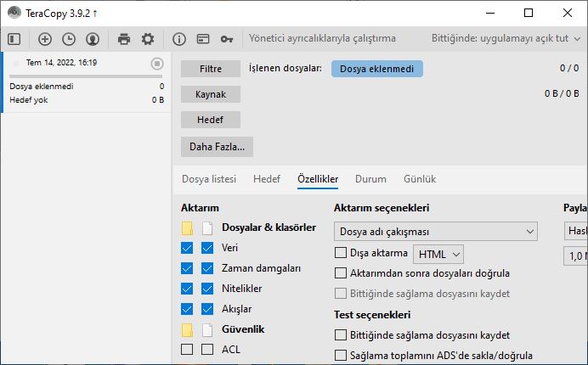
Task: Toggle the side panel icon
Action: (x=14, y=39)
